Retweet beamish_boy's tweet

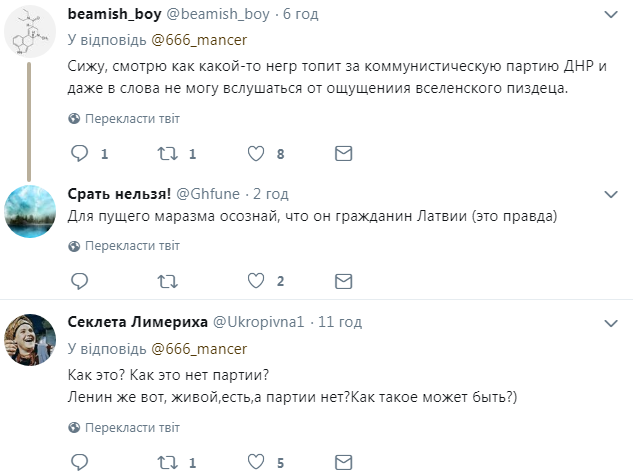[x=167, y=154]
